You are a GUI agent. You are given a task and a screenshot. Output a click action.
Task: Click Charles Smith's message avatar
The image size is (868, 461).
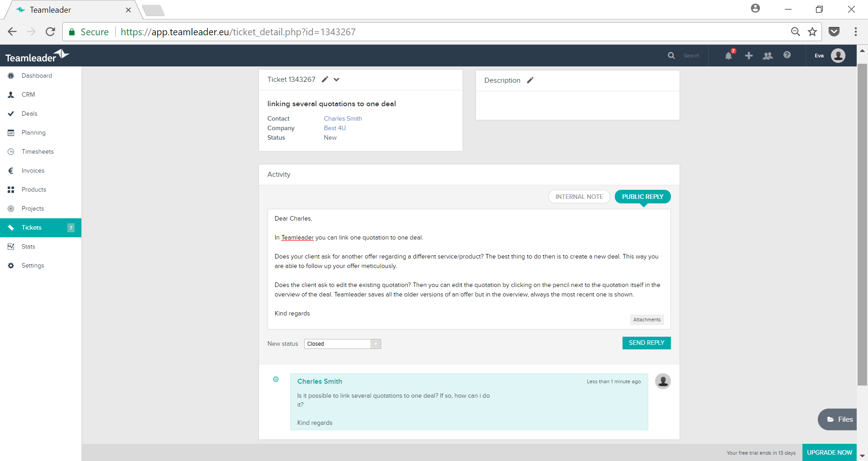click(663, 381)
